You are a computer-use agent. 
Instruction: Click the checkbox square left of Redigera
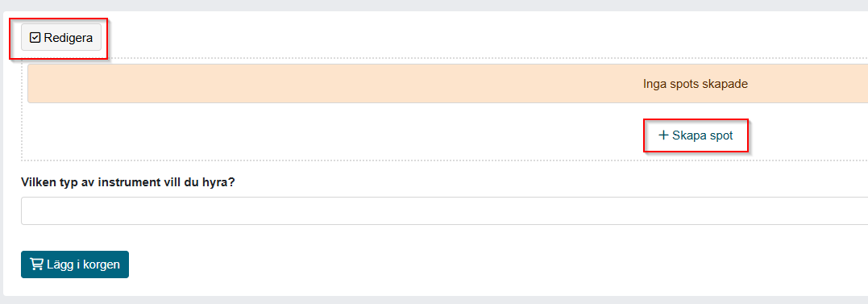(35, 38)
